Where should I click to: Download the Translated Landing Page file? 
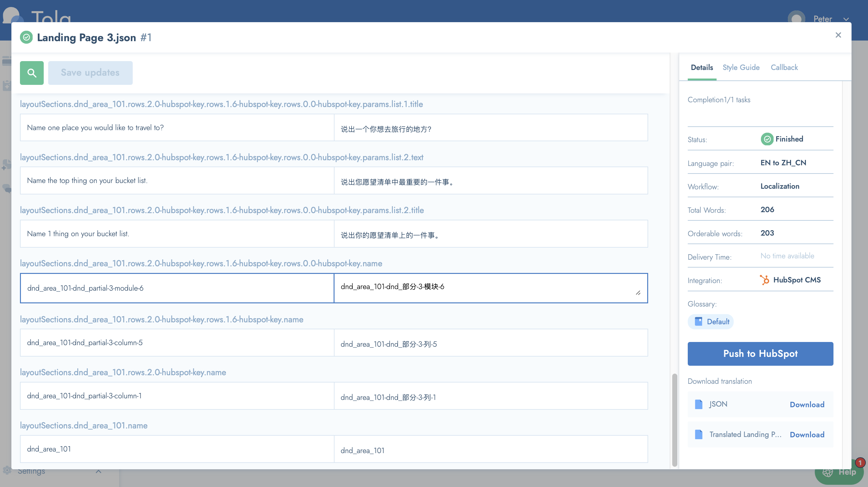807,434
